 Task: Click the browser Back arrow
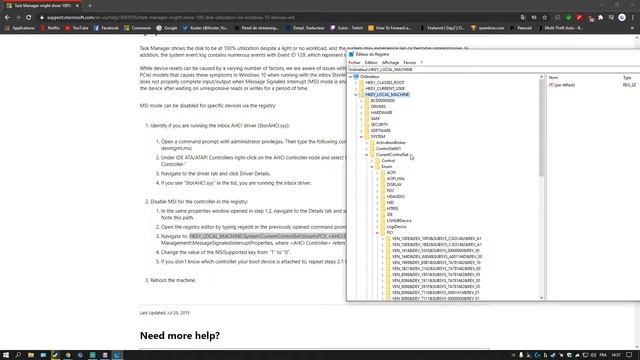pos(7,18)
